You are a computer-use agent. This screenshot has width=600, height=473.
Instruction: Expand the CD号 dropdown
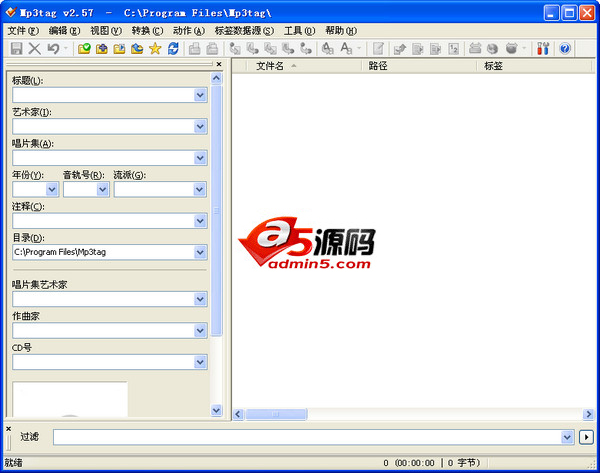(x=200, y=362)
